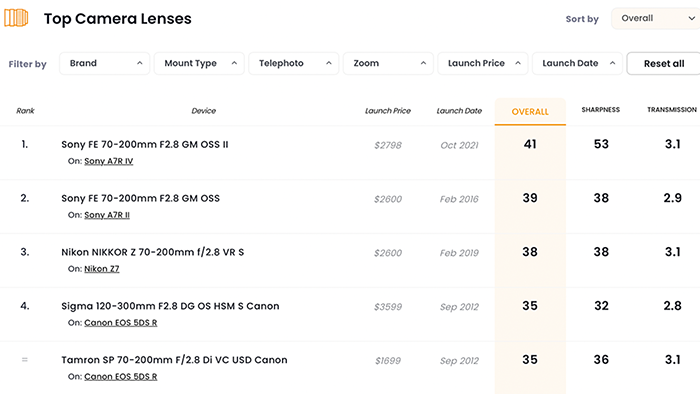
Task: Click the Launch Date column header
Action: pyautogui.click(x=459, y=111)
